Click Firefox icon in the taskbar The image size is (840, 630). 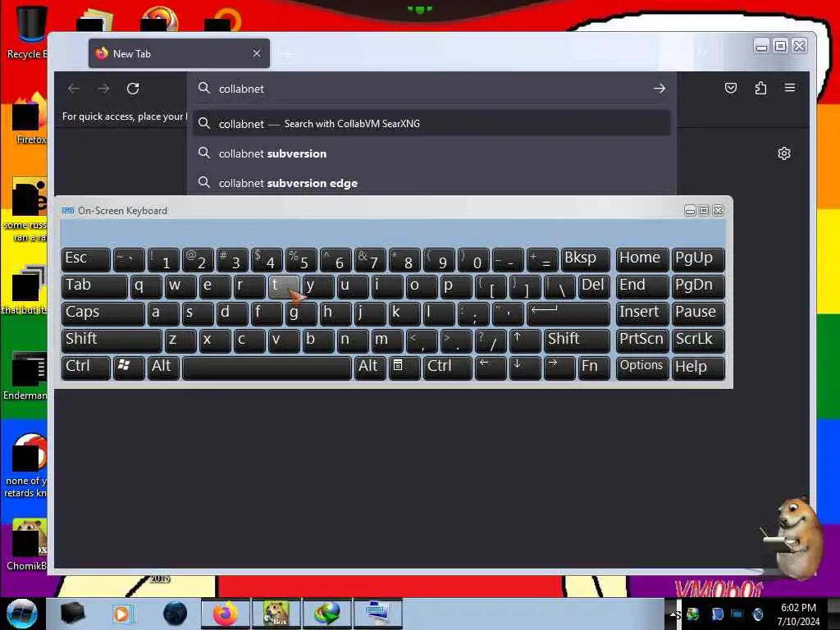[225, 614]
